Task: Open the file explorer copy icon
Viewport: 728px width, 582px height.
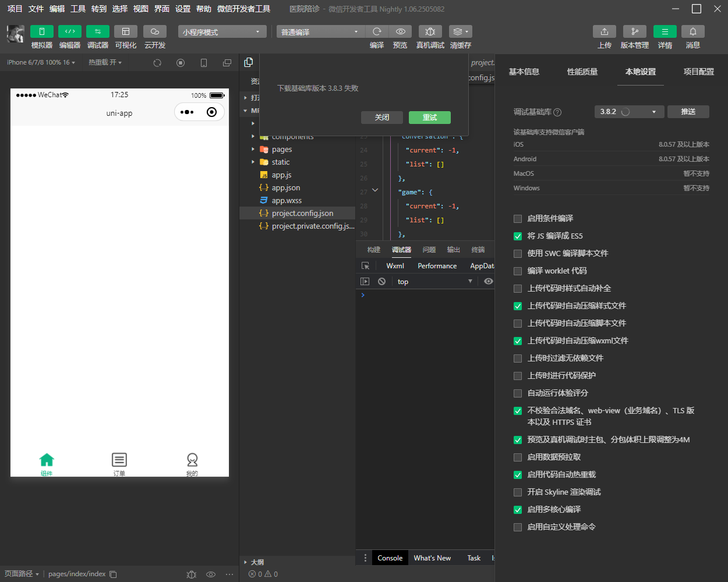Action: 249,62
